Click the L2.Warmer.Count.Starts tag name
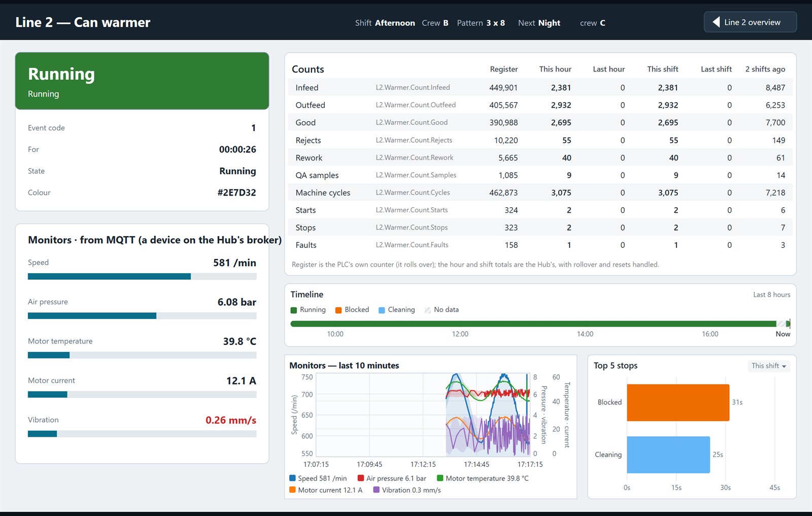This screenshot has height=516, width=812. pyautogui.click(x=412, y=210)
